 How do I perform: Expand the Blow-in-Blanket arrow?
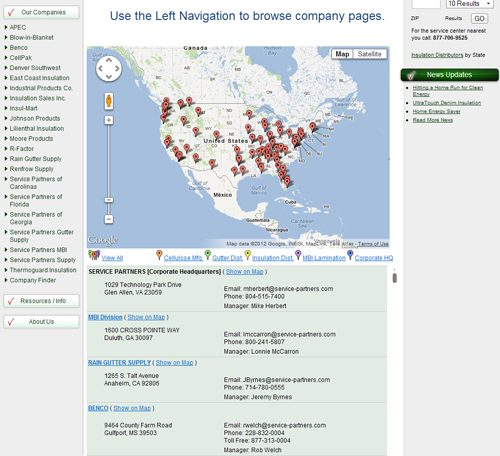click(6, 37)
